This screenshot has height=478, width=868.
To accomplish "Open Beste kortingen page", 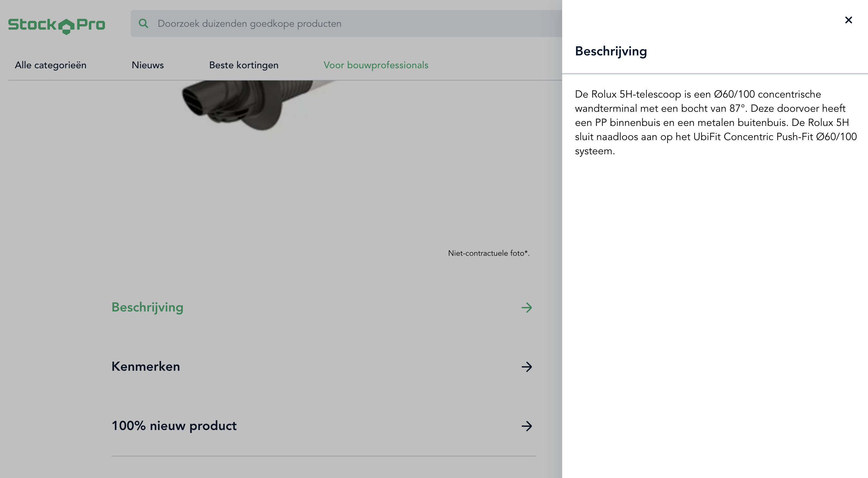I will [244, 65].
